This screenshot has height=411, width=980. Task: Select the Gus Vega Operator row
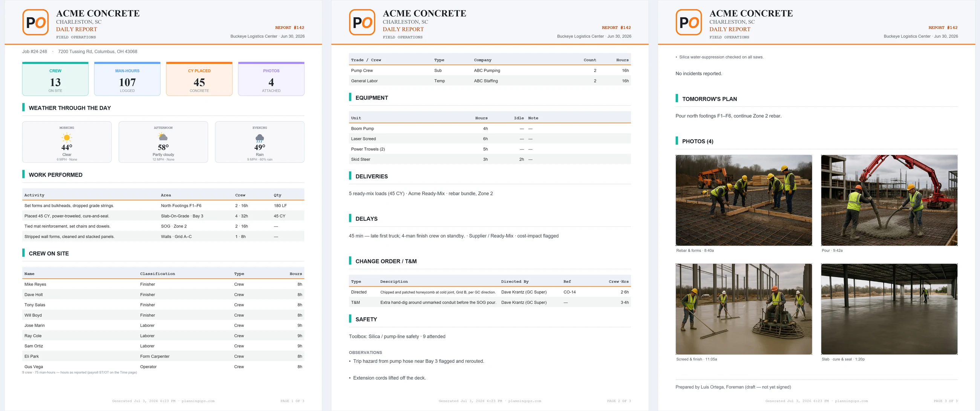point(163,367)
